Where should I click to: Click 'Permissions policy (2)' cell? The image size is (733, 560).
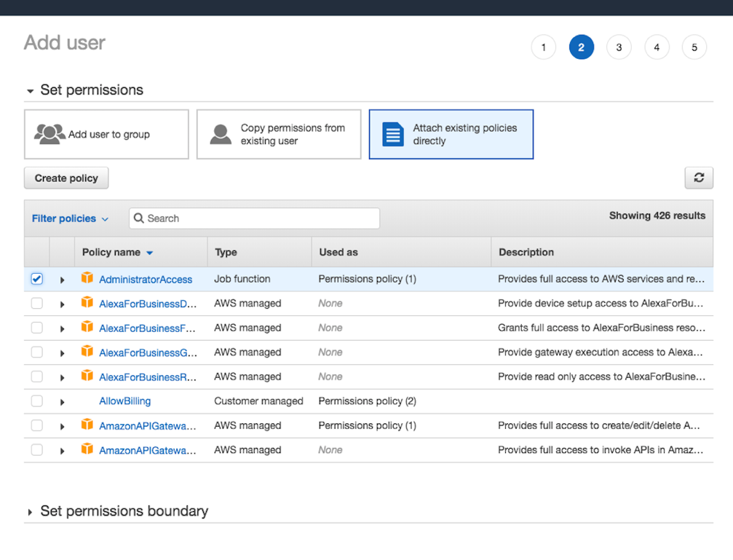click(x=367, y=401)
